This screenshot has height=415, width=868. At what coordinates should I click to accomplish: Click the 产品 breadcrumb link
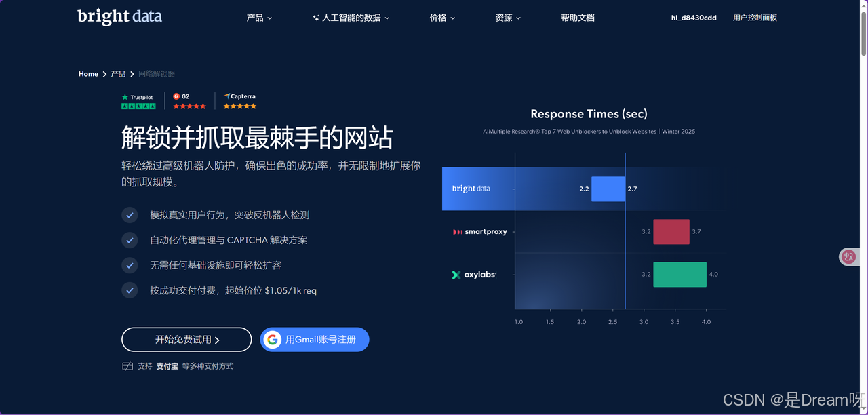[118, 74]
